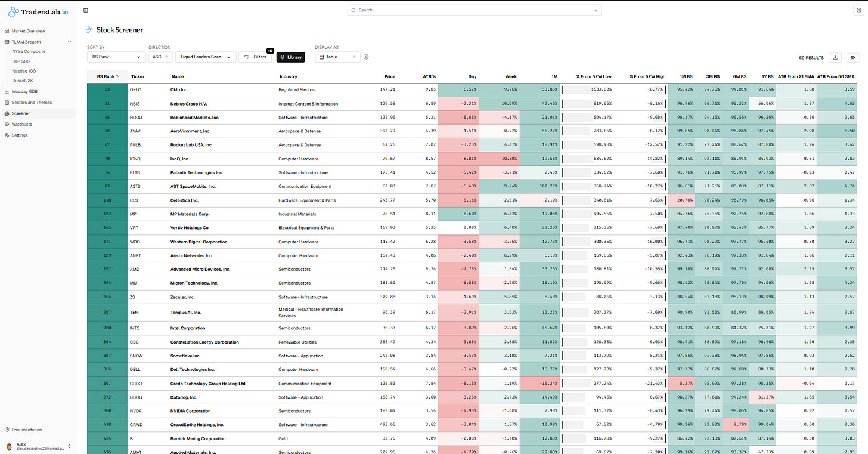
Task: Collapse the TLMM Breadth section chevron
Action: [x=69, y=42]
